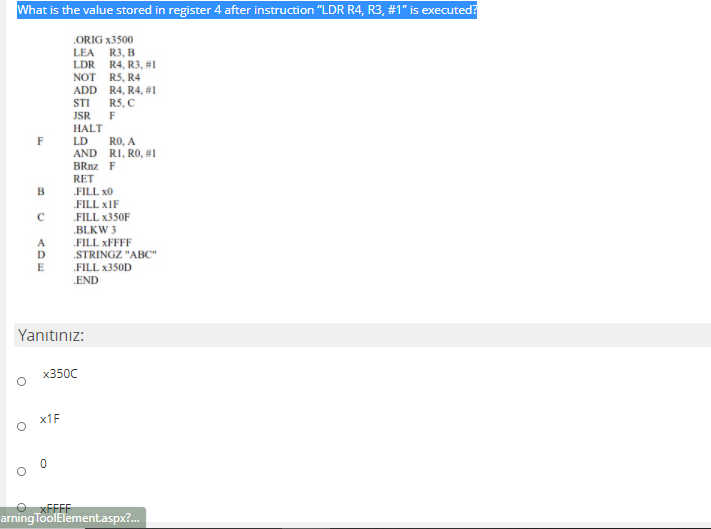Click the '.FILL x0' line labeled B

93,192
